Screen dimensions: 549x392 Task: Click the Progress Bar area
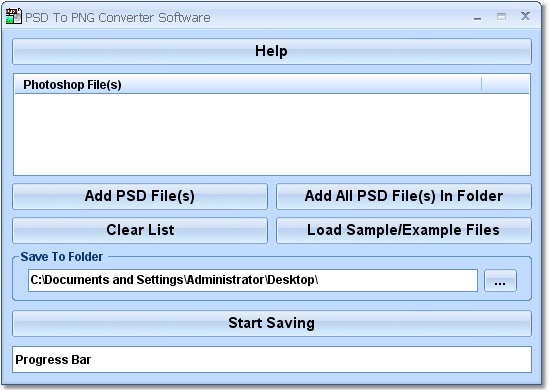pos(272,360)
